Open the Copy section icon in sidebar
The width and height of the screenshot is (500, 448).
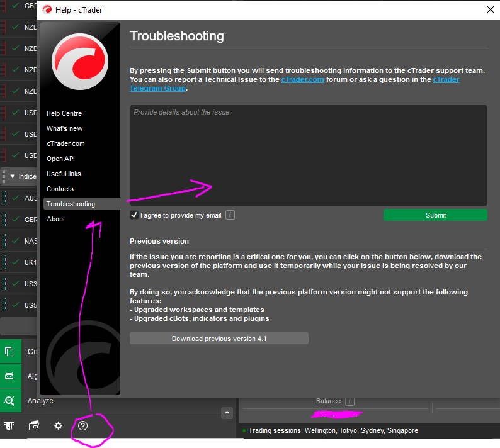(x=9, y=352)
